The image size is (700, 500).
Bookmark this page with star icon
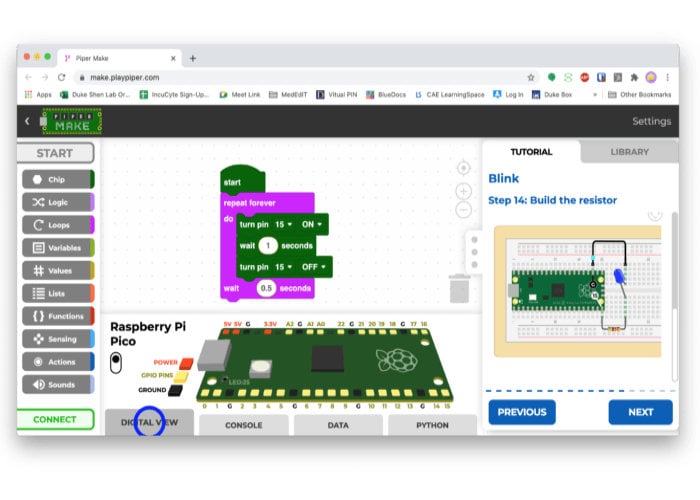tap(531, 78)
